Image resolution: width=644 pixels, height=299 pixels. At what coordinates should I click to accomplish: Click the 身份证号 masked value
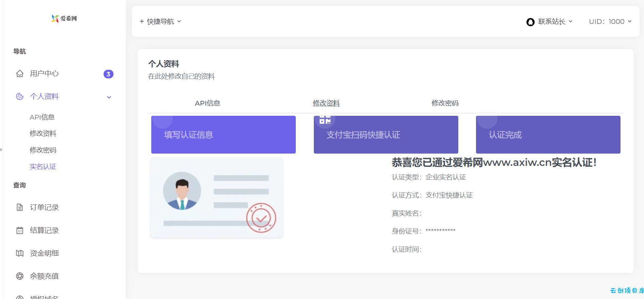click(x=441, y=231)
